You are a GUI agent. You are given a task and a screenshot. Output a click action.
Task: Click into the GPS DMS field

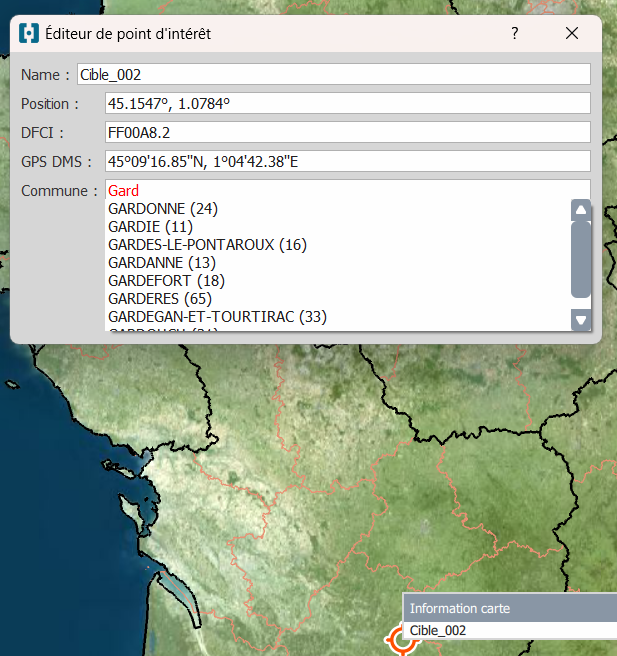click(x=347, y=162)
